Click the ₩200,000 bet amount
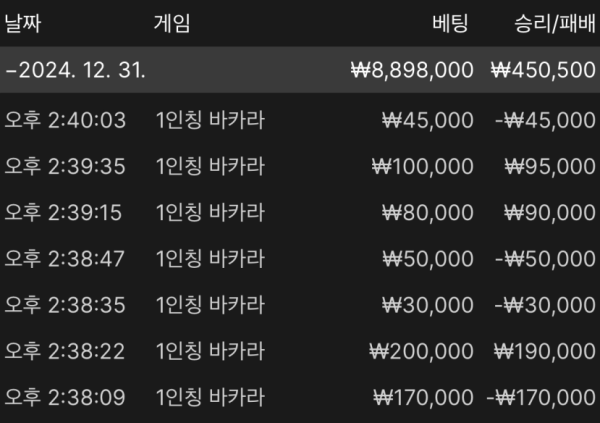 pyautogui.click(x=421, y=351)
